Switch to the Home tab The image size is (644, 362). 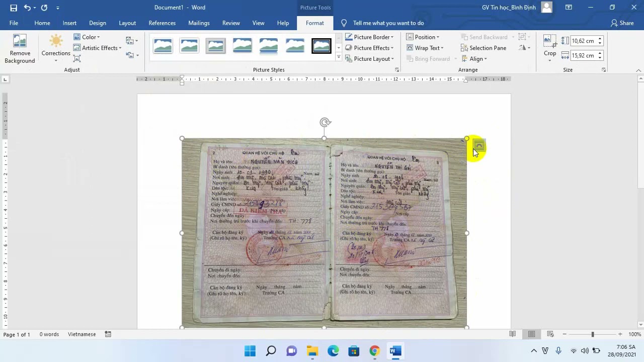[x=42, y=23]
